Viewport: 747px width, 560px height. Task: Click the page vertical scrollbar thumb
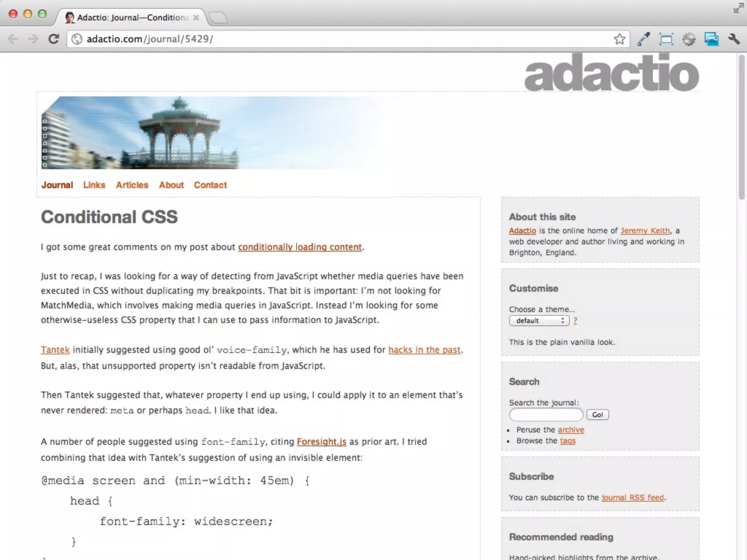742,128
